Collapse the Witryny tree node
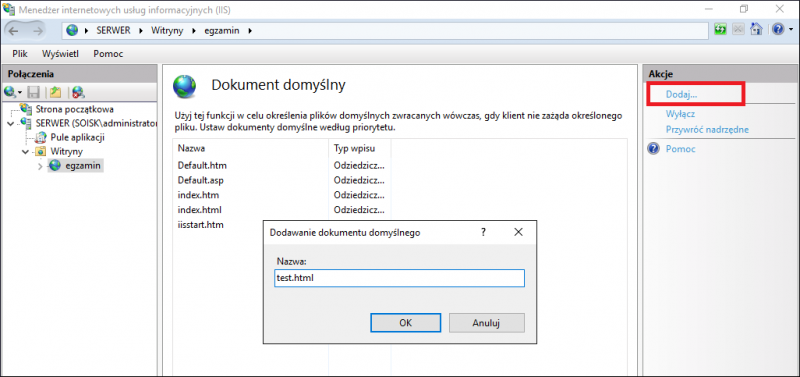 pos(26,152)
